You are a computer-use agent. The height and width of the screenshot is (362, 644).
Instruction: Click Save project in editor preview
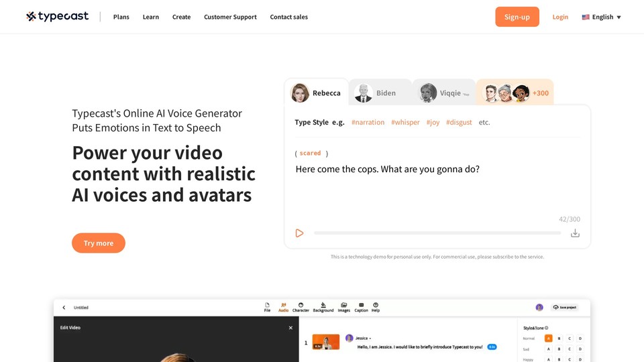565,308
